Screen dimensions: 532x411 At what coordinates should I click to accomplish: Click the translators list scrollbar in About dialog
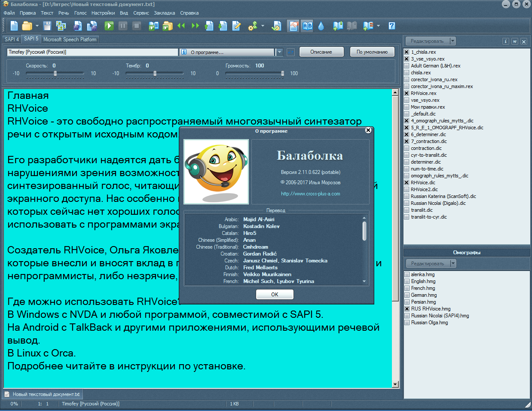tap(364, 250)
